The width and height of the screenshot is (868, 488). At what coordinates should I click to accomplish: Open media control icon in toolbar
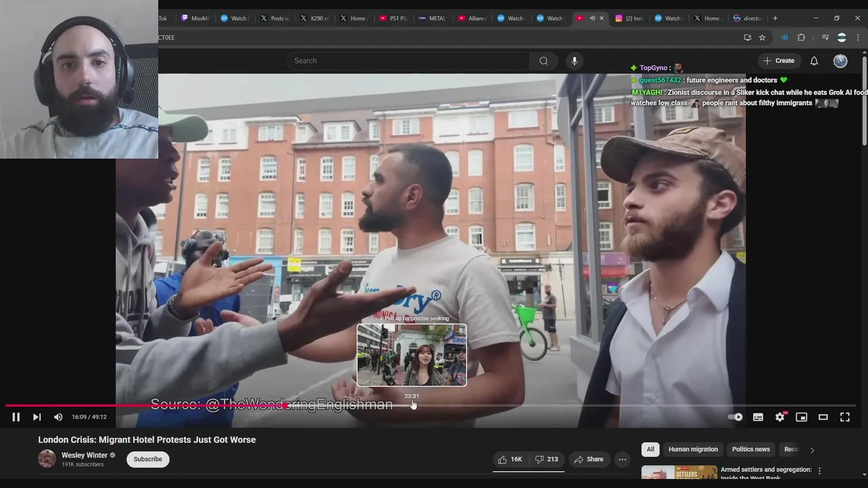(825, 37)
